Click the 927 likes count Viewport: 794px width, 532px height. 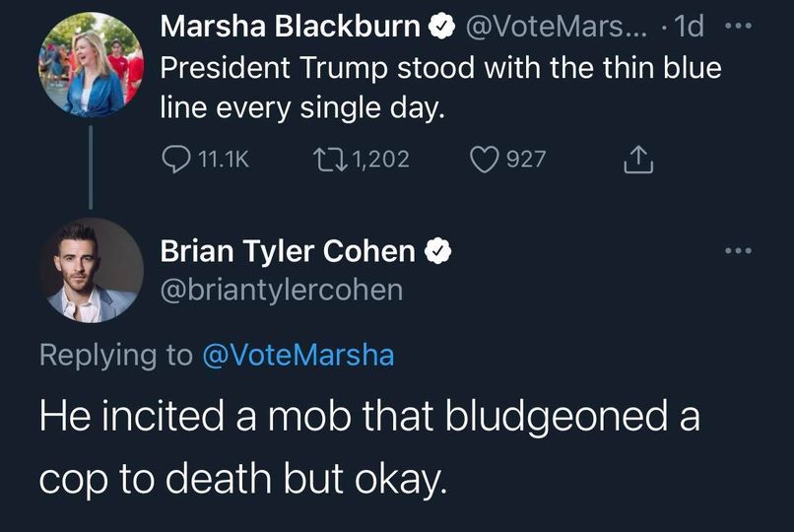(x=525, y=159)
